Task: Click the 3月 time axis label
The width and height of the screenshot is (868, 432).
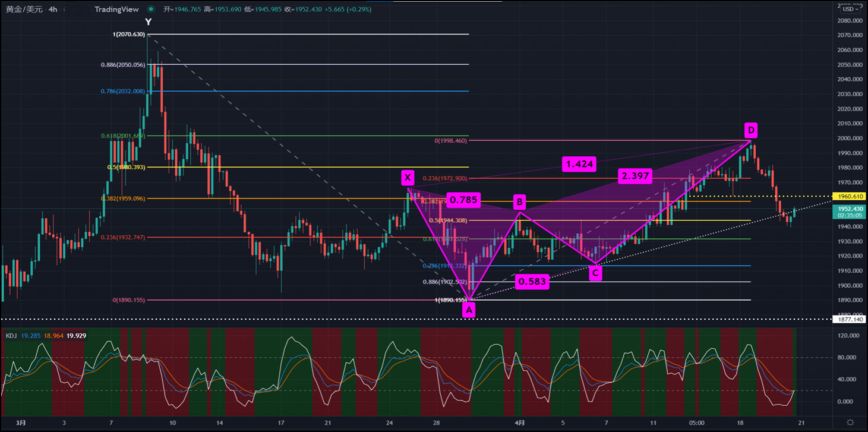Action: (x=21, y=422)
